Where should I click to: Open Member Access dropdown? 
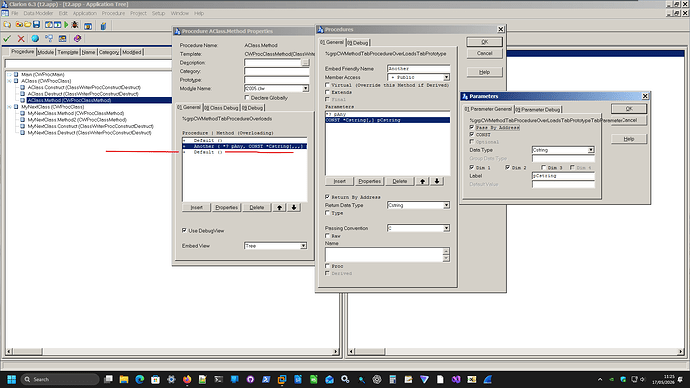446,77
